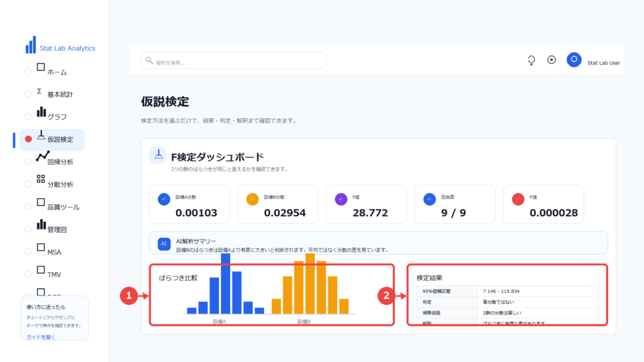Image resolution: width=644 pixels, height=362 pixels.
Task: Click the F value 28.772
Action: point(370,213)
